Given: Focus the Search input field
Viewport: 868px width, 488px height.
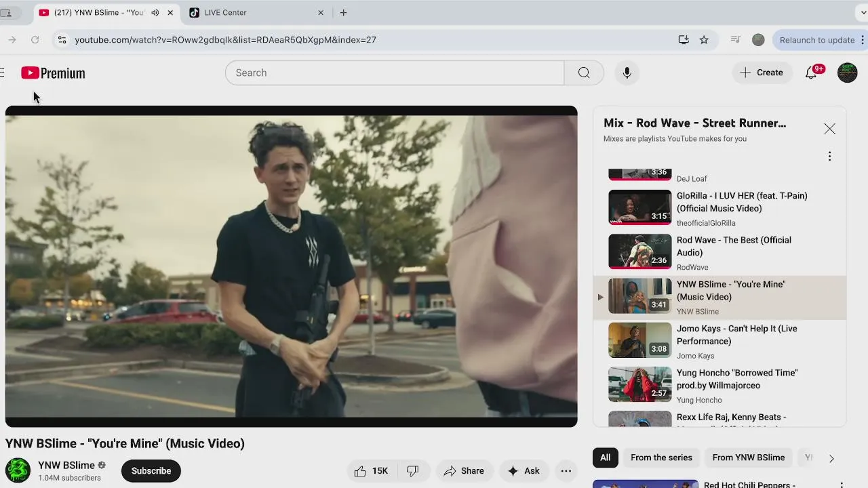Looking at the screenshot, I should tap(395, 73).
